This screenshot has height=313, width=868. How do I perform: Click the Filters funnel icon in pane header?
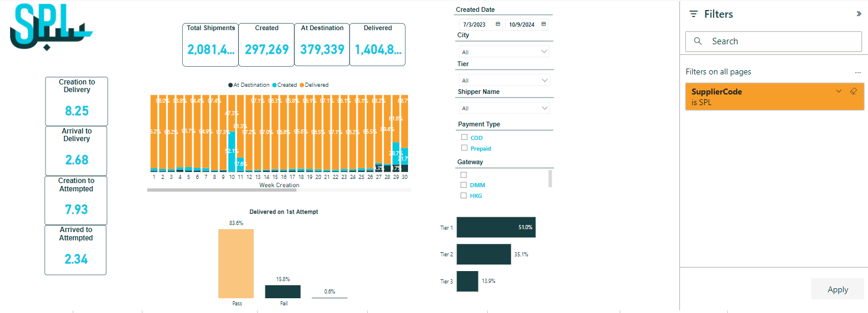tap(694, 14)
